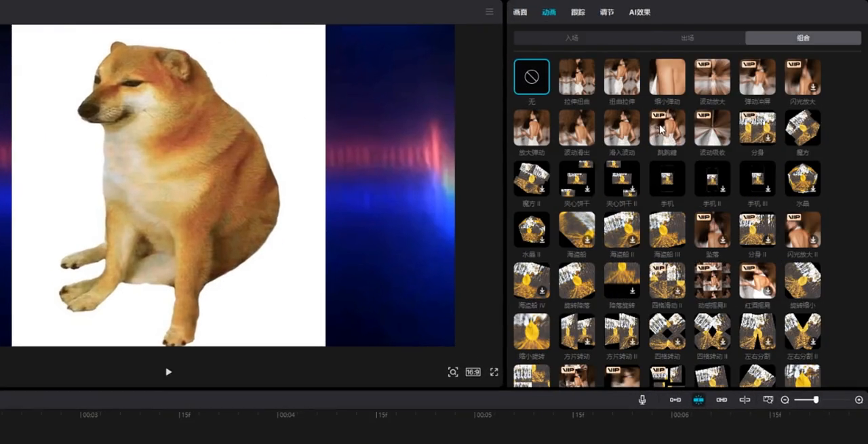Toggle the main track magnet icon
This screenshot has width=868, height=444.
point(675,400)
